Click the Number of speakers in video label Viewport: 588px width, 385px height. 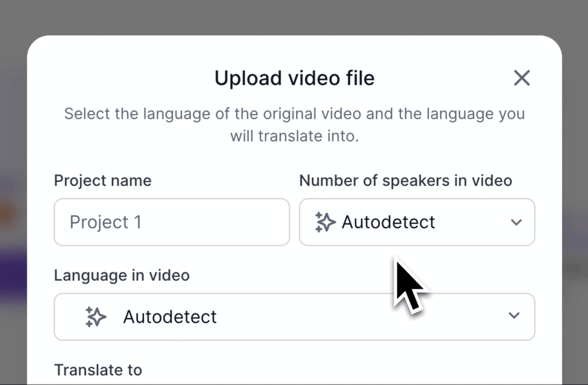click(x=405, y=181)
